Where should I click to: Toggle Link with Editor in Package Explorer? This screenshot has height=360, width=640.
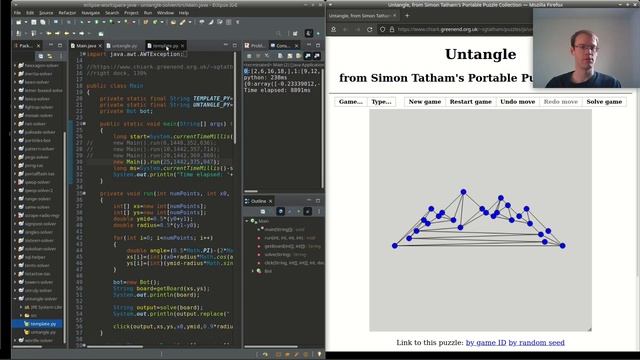(50, 56)
